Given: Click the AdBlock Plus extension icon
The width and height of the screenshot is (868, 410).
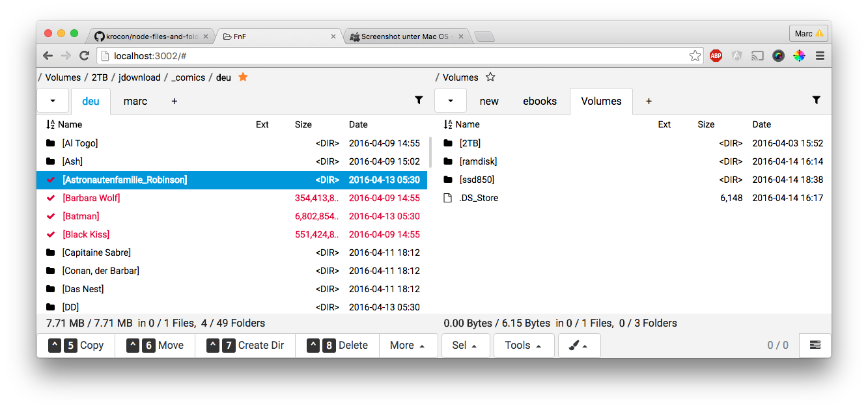Looking at the screenshot, I should [716, 56].
